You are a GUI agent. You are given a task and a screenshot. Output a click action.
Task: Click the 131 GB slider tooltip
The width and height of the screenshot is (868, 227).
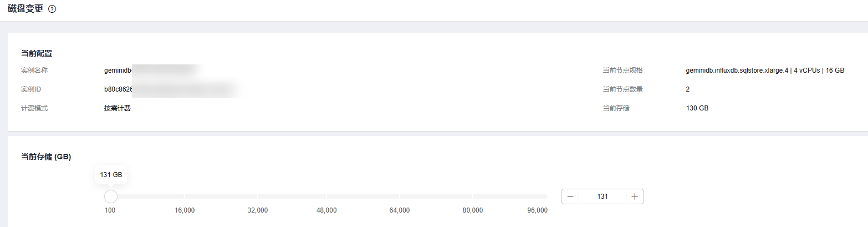coord(111,175)
